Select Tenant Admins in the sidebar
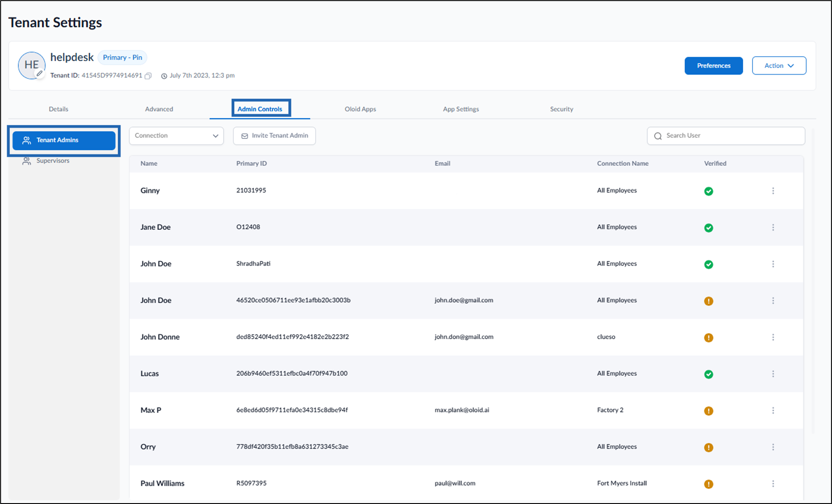Screen dimensions: 832x504 tap(64, 140)
